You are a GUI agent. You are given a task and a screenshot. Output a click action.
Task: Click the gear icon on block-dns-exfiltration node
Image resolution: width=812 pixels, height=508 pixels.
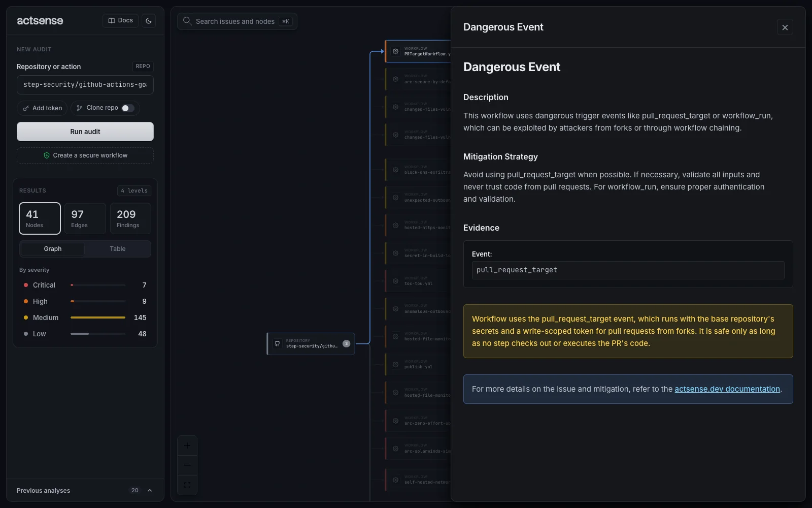[395, 170]
